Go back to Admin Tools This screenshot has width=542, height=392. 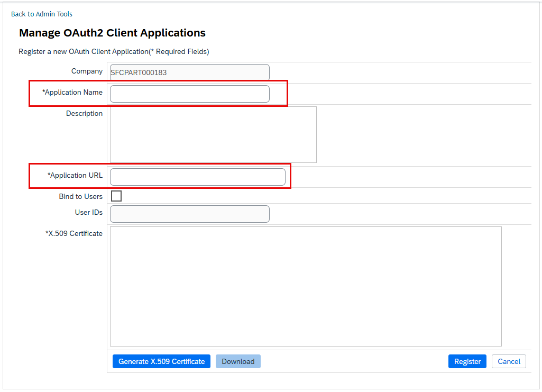point(41,14)
